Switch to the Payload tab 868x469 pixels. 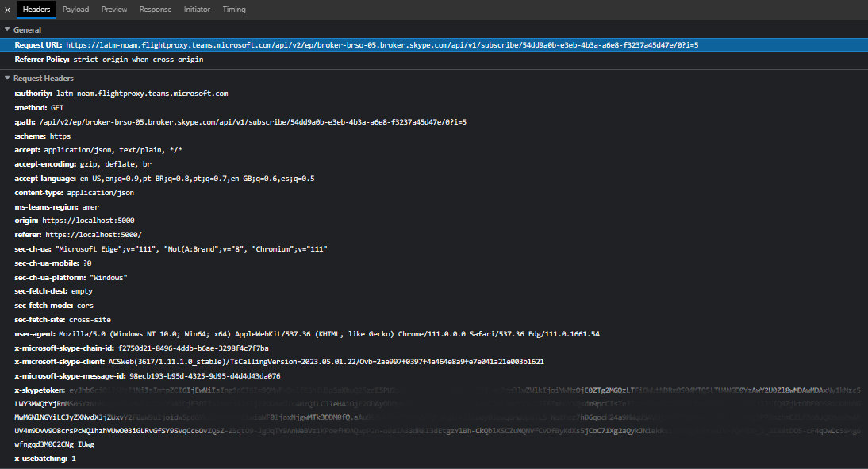point(75,9)
